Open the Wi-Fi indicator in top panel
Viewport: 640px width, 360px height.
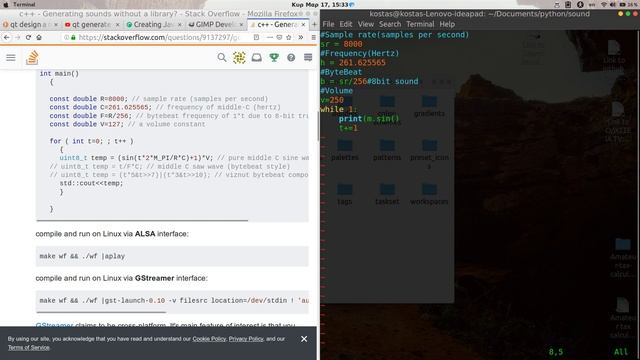click(604, 4)
